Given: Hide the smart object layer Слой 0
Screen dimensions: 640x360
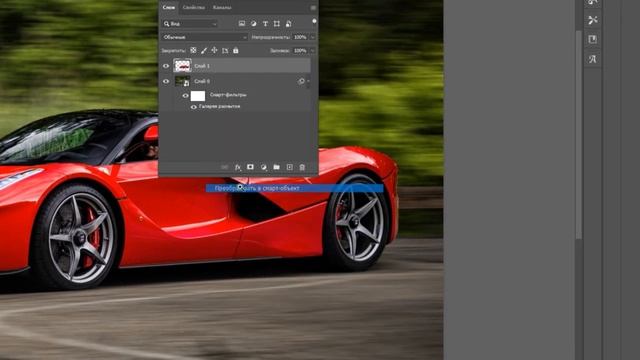Looking at the screenshot, I should [166, 81].
